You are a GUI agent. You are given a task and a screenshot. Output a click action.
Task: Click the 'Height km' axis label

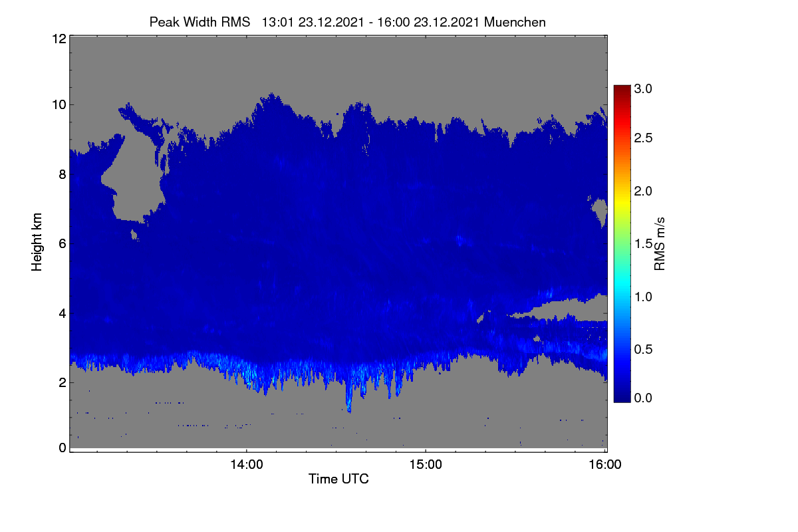(x=37, y=242)
